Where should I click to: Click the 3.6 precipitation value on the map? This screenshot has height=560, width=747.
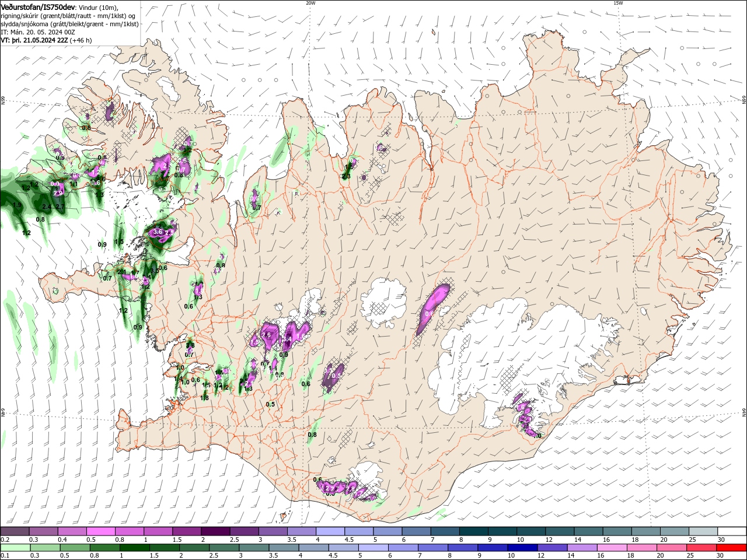[x=158, y=232]
